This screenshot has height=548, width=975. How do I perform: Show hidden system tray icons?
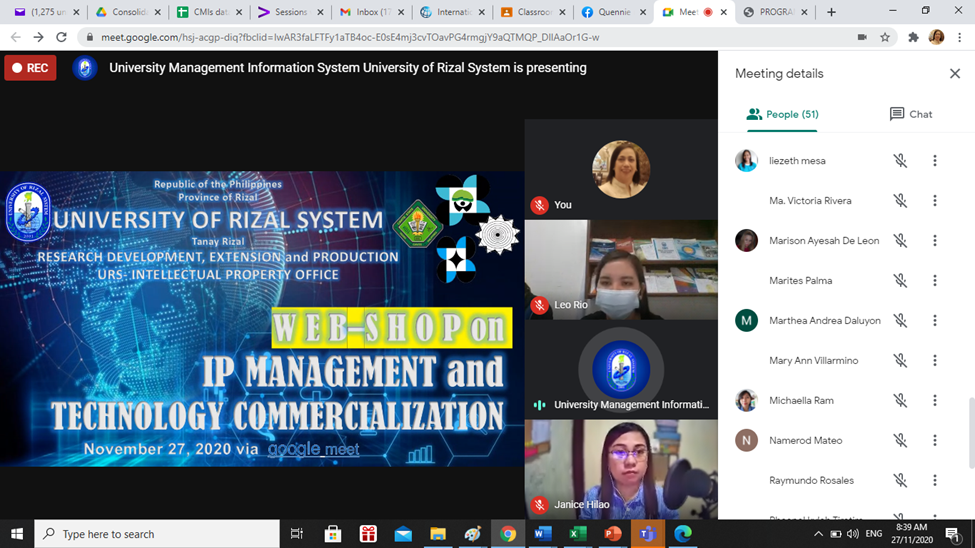(x=818, y=534)
